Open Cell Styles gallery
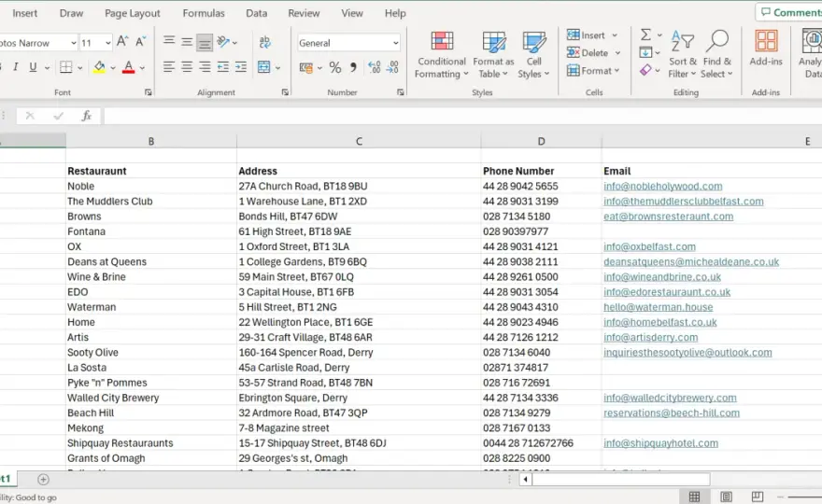Image resolution: width=822 pixels, height=504 pixels. click(533, 56)
